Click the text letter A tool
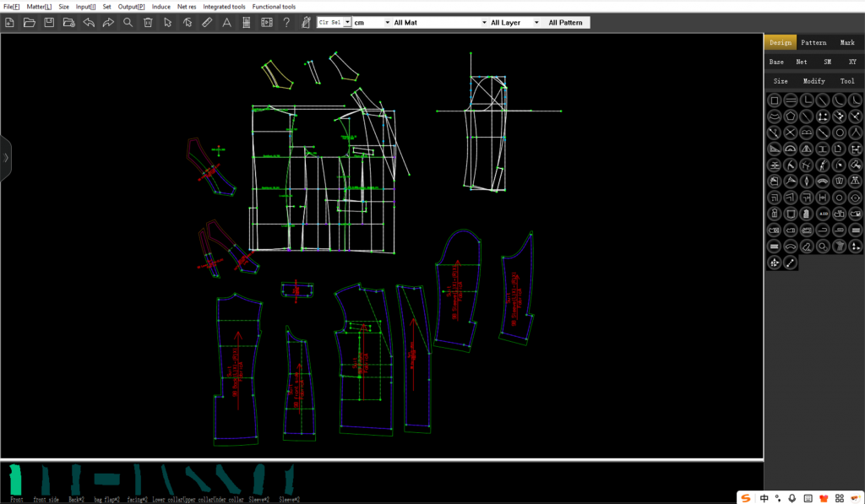Viewport: 865px width, 504px height. 226,23
